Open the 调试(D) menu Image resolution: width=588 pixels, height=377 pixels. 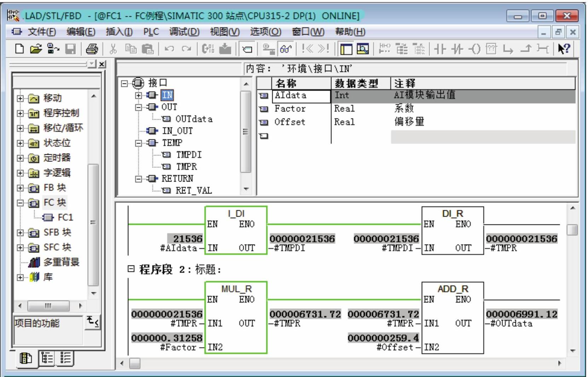click(x=184, y=32)
